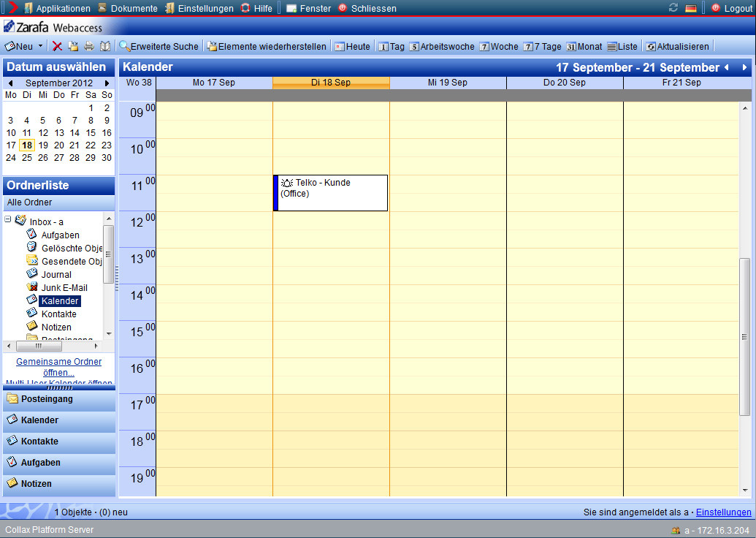Open the Telko - Kunde appointment
The width and height of the screenshot is (756, 538).
(x=330, y=193)
